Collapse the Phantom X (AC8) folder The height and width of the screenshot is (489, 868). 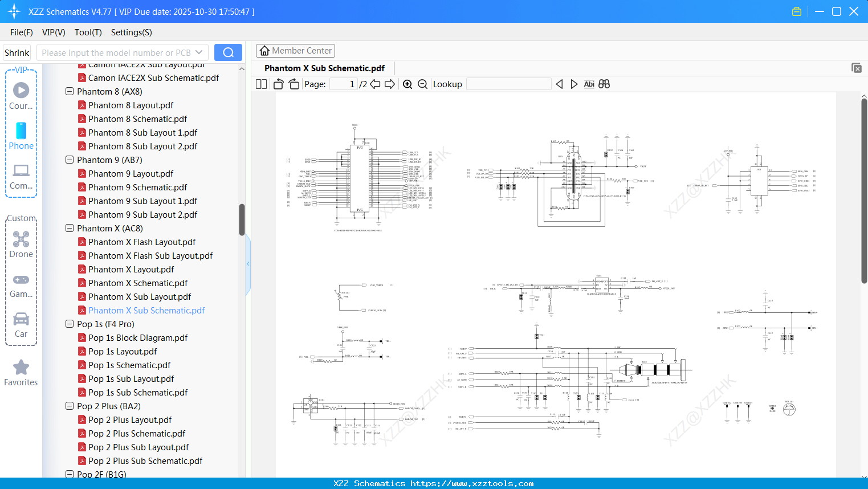coord(69,228)
